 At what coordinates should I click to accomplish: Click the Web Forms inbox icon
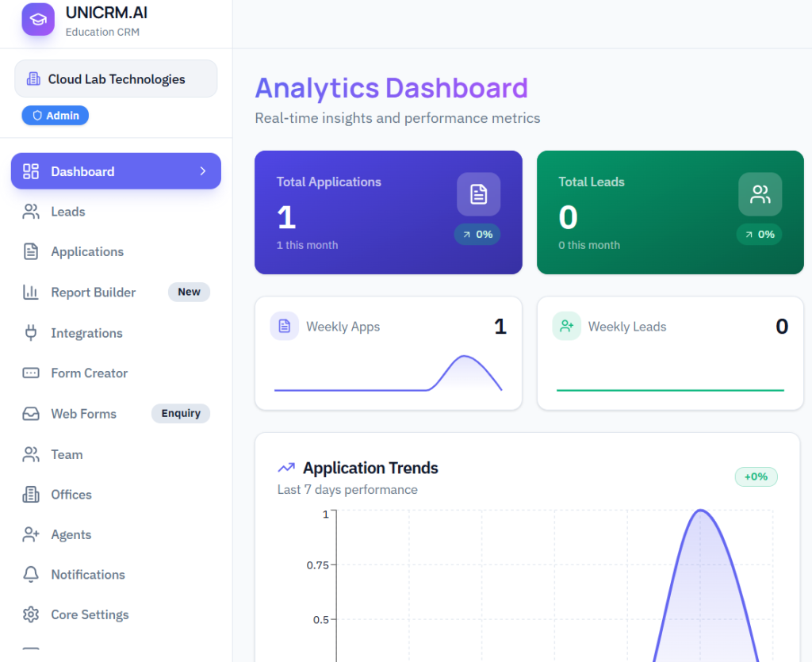click(x=31, y=414)
